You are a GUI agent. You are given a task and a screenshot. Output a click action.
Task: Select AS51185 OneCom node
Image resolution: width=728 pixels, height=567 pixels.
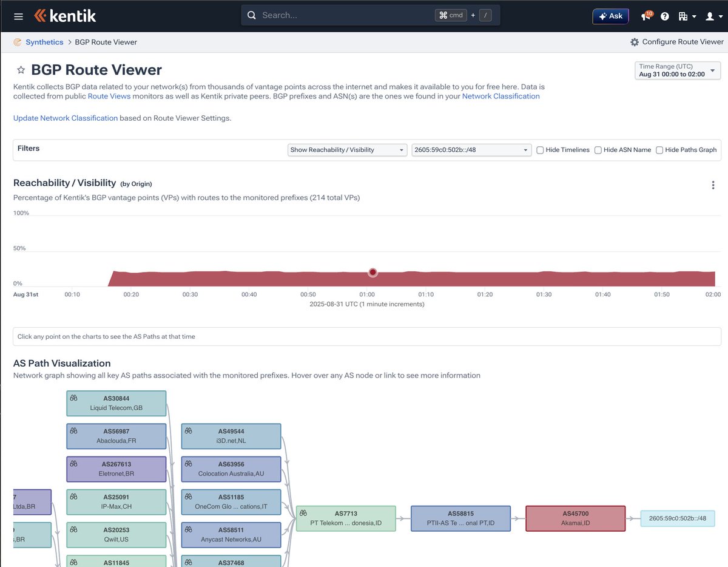coord(231,501)
